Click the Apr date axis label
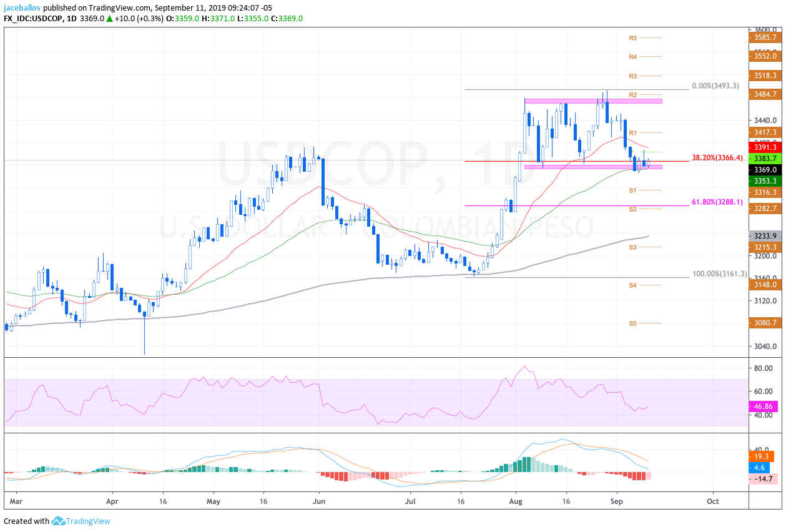Viewport: 786px width, 532px height. pos(112,501)
